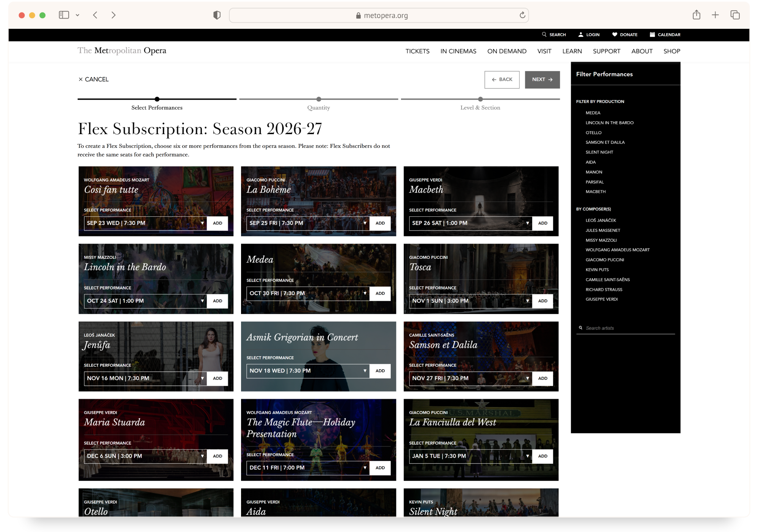Go forward with the browser forward arrow
The image size is (758, 532).
pyautogui.click(x=113, y=15)
